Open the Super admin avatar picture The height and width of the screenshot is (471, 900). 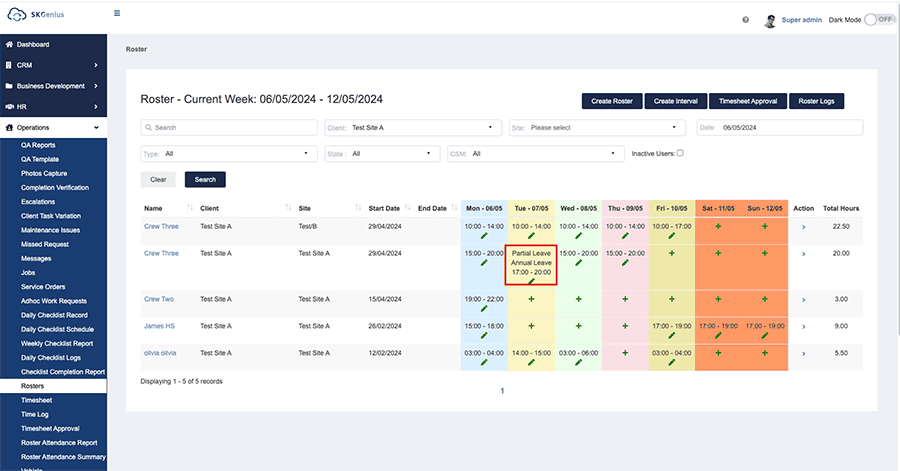tap(770, 21)
